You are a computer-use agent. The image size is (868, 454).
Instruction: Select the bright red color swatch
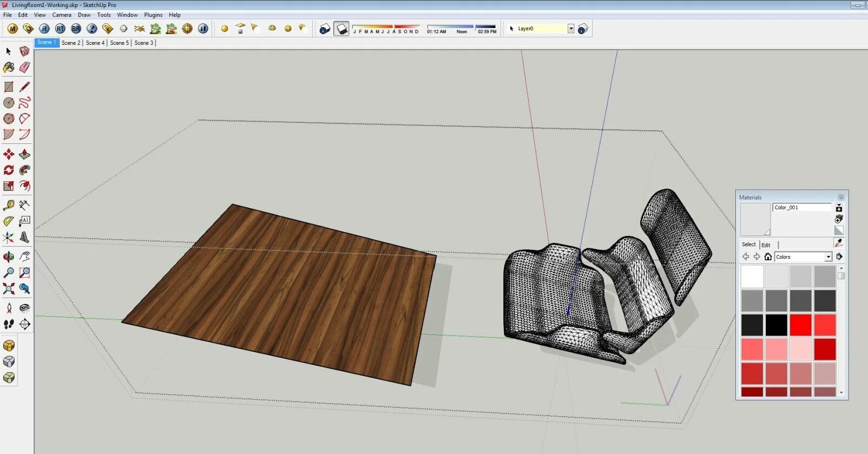(x=800, y=325)
